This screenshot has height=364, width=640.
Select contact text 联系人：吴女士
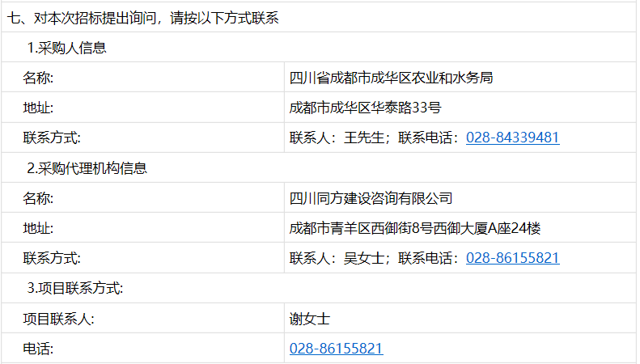337,258
